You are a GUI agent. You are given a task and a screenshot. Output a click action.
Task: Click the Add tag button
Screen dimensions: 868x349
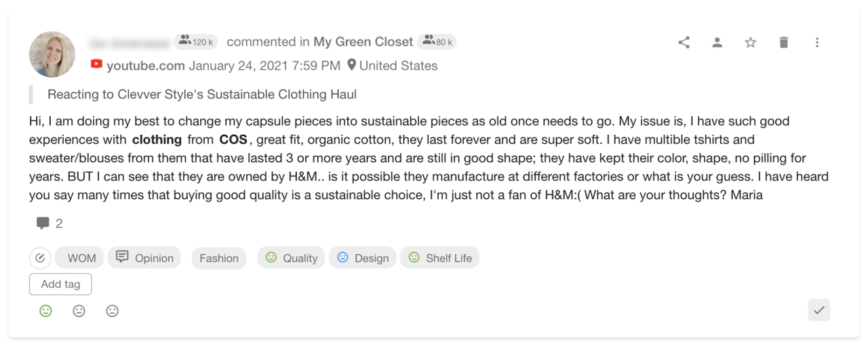[60, 285]
